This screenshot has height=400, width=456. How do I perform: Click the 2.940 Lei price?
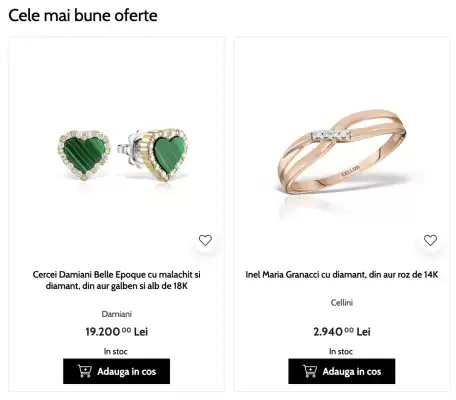click(342, 332)
